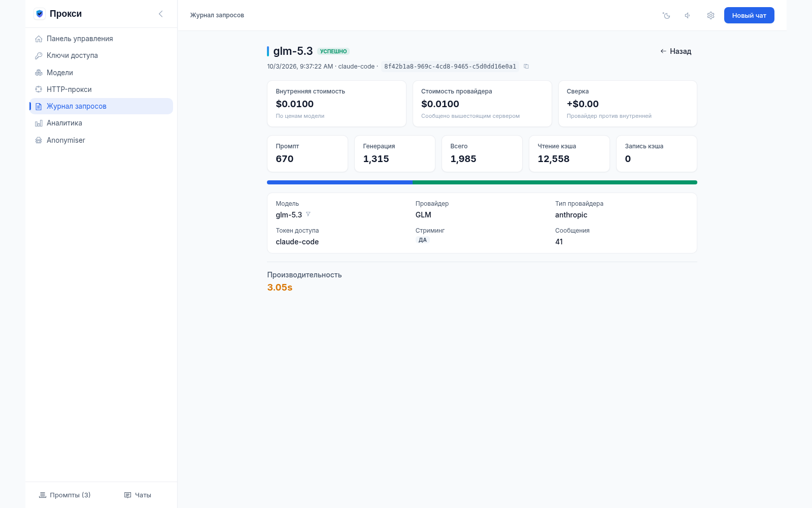Click the Запись кэша 0 card
The width and height of the screenshot is (812, 508).
[x=657, y=153]
